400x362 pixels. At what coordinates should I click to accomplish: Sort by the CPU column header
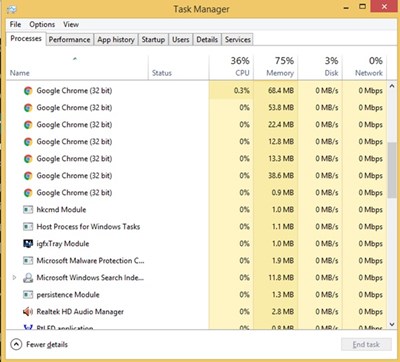[231, 67]
